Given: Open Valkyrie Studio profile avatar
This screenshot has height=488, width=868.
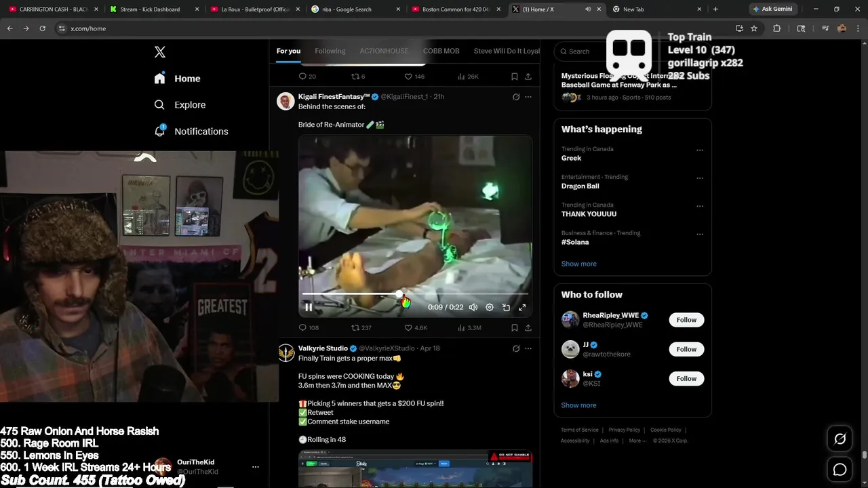Looking at the screenshot, I should pyautogui.click(x=286, y=352).
